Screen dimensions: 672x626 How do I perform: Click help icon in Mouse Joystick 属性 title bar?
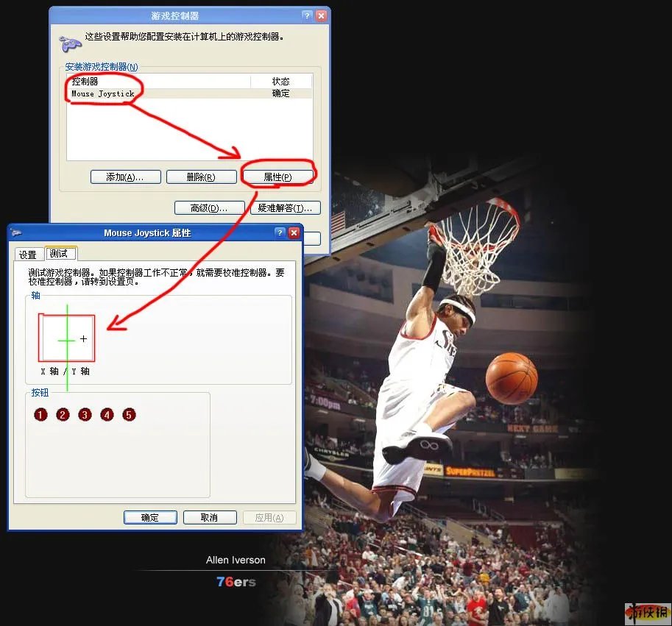tap(280, 232)
